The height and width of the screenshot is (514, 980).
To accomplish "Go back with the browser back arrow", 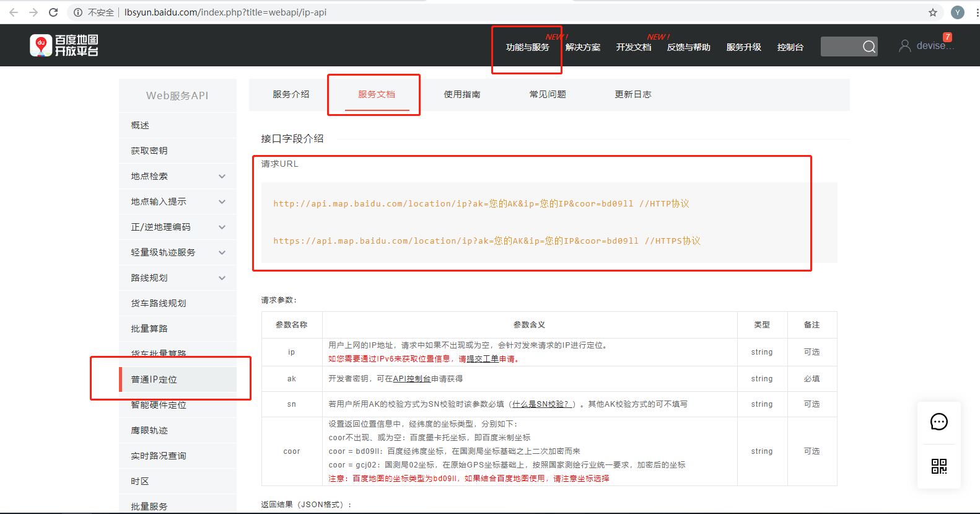I will (x=14, y=12).
